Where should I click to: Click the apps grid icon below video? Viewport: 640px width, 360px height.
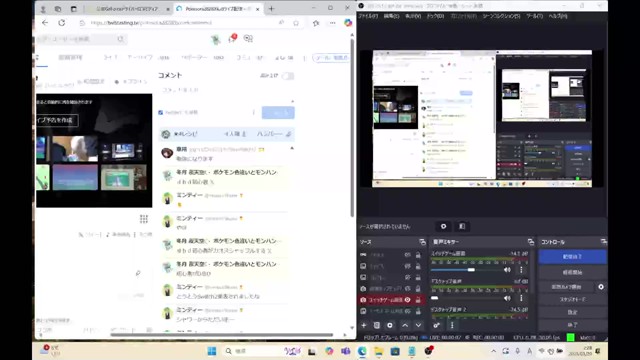click(x=144, y=219)
